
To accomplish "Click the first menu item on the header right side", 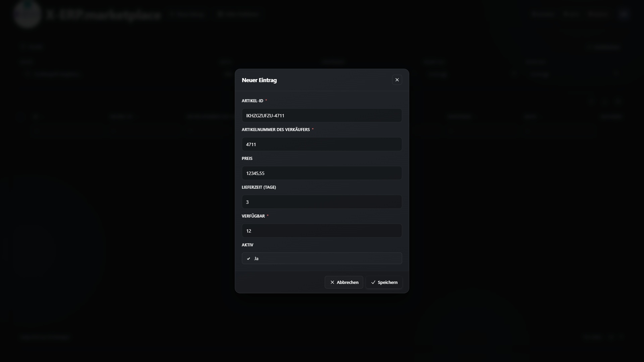I will [x=542, y=14].
